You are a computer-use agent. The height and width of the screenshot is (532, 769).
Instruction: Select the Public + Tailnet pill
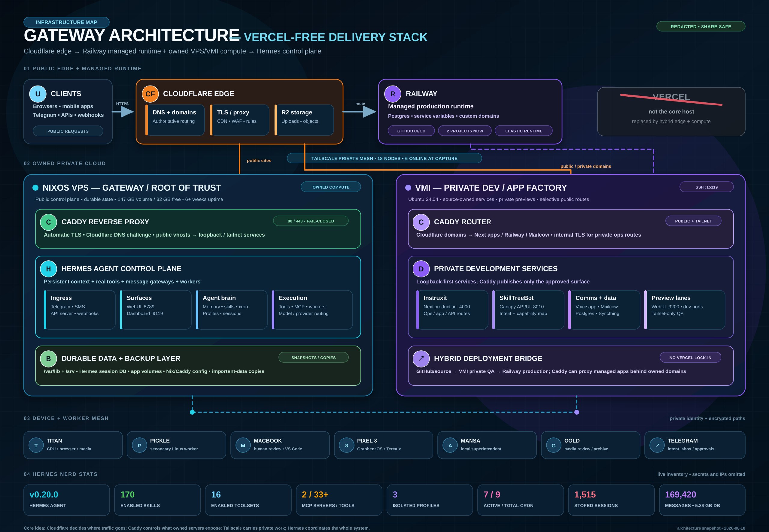(x=693, y=221)
